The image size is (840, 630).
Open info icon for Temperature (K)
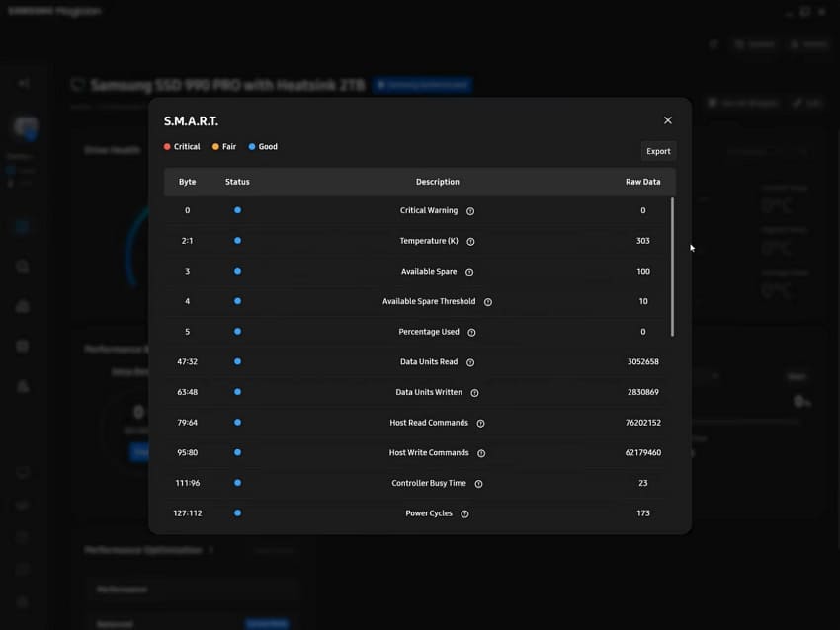coord(470,241)
